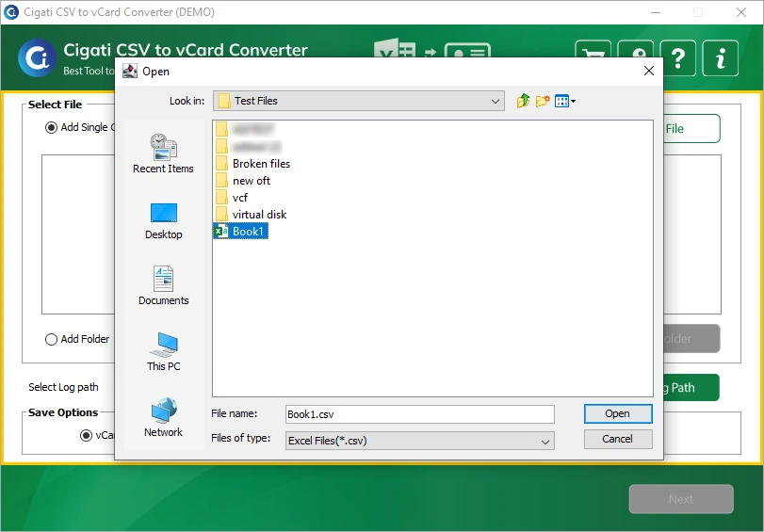The width and height of the screenshot is (764, 532).
Task: Select the Book1 Excel file icon
Action: [x=221, y=231]
